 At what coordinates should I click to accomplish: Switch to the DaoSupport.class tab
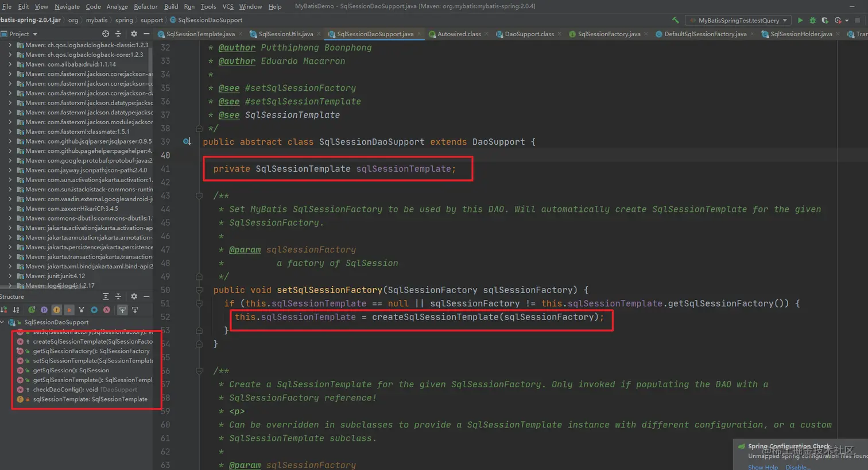tap(529, 34)
